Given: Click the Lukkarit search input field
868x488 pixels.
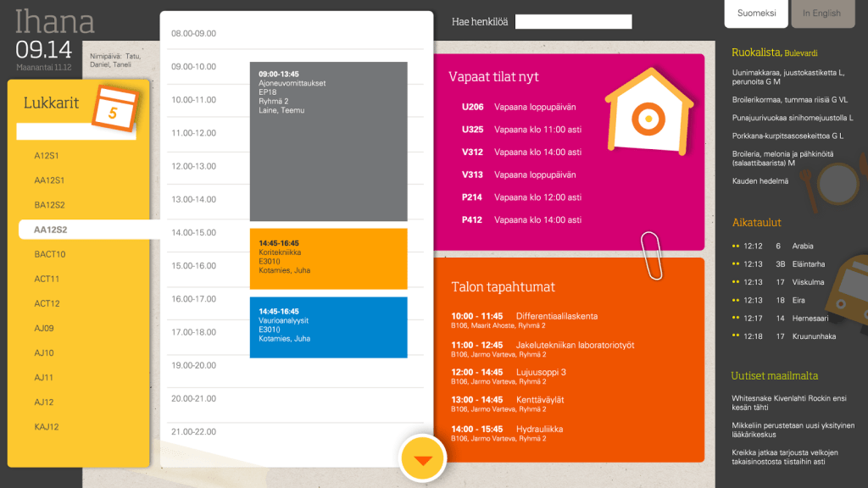Looking at the screenshot, I should pyautogui.click(x=76, y=132).
